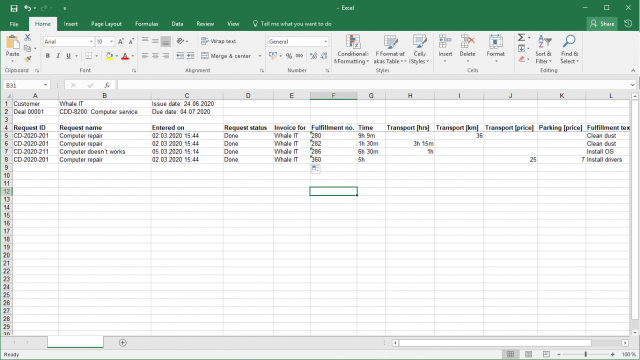Click the Select All corner button
Viewport: 640px width, 360px height.
[x=6, y=96]
